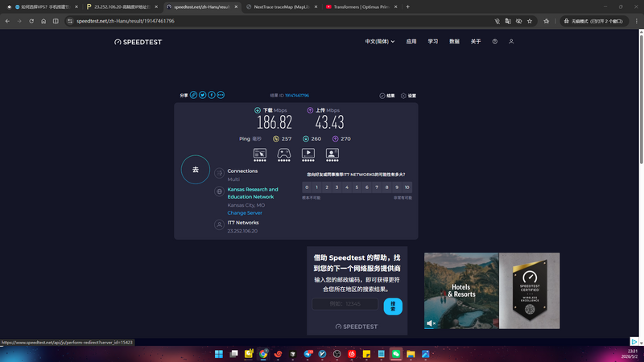Click the help question mark icon

coord(495,42)
